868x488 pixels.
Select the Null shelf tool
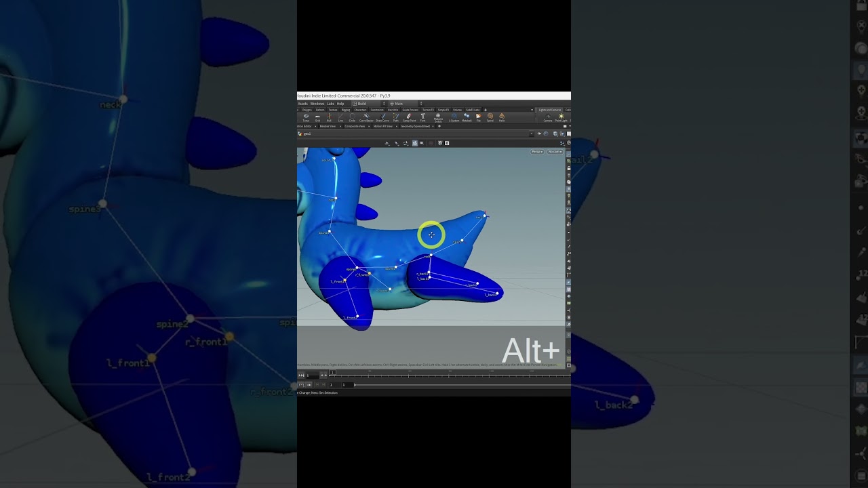329,118
